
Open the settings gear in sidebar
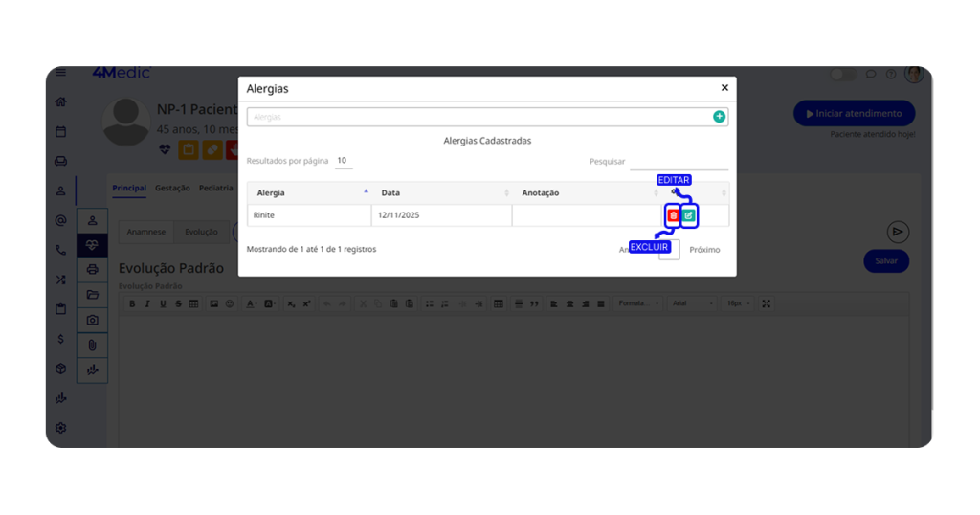pyautogui.click(x=61, y=428)
